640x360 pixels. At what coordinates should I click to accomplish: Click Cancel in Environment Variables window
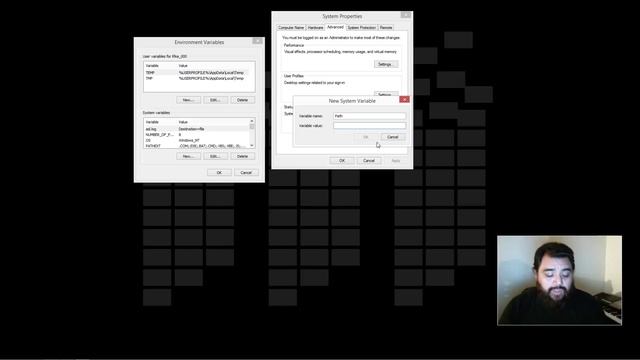[246, 173]
